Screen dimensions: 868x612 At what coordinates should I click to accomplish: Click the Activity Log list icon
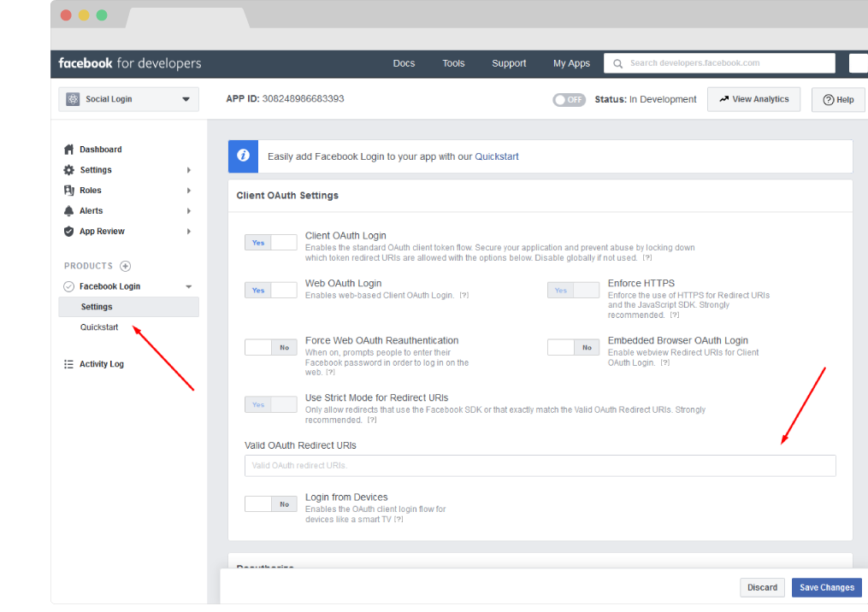click(x=69, y=364)
